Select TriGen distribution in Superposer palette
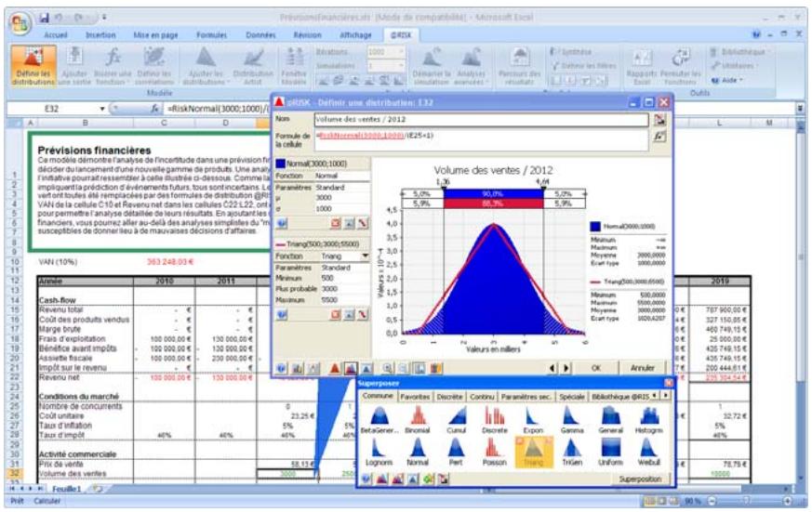 (x=572, y=452)
